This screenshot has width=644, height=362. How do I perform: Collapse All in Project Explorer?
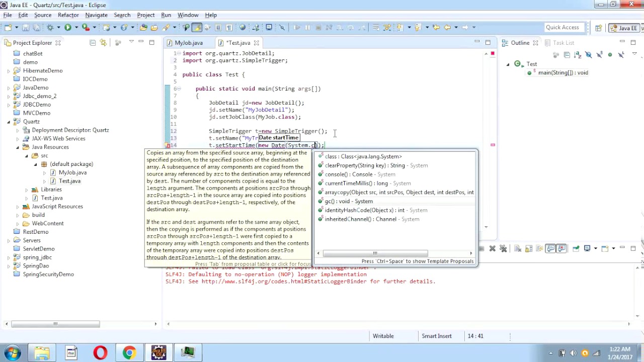(93, 43)
